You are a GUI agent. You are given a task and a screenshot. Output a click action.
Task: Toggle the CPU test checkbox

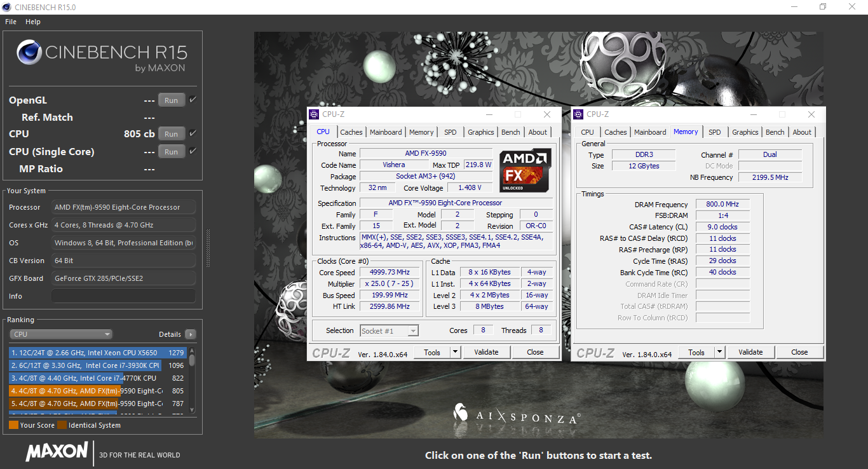point(193,133)
